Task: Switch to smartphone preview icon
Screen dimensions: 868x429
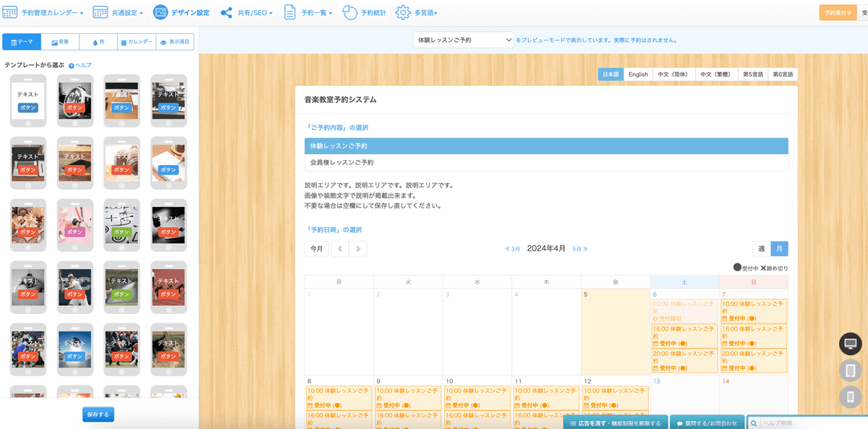Action: tap(850, 397)
